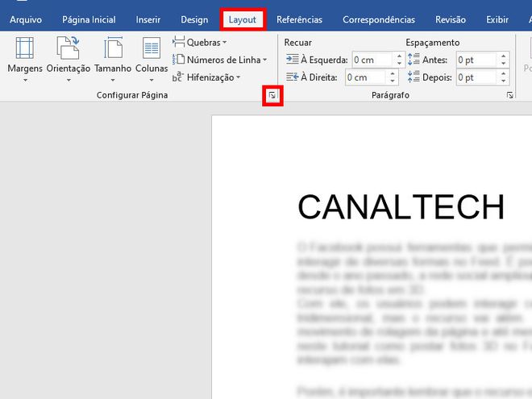Click the left indent icon beside À Esquerda
The image size is (532, 399).
[292, 60]
